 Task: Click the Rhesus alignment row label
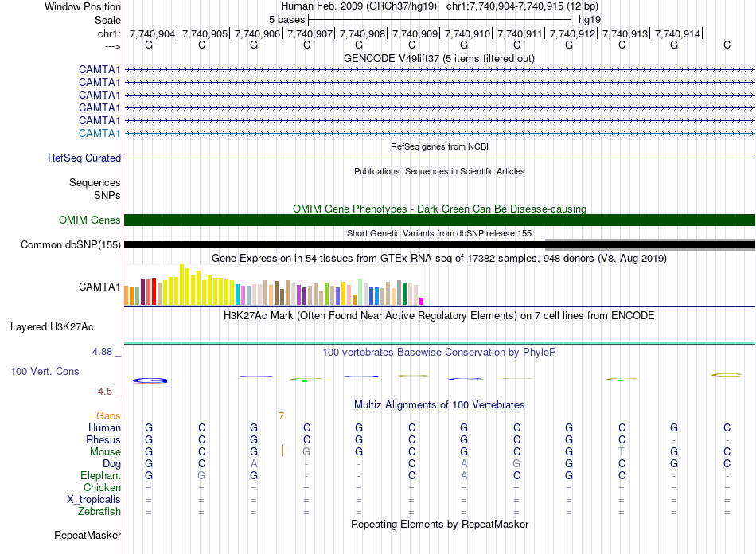point(103,439)
